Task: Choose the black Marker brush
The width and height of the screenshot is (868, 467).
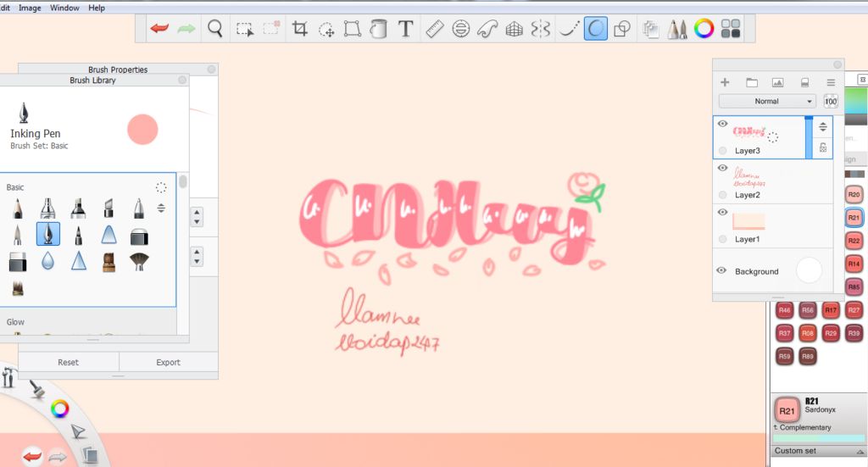Action: (78, 208)
